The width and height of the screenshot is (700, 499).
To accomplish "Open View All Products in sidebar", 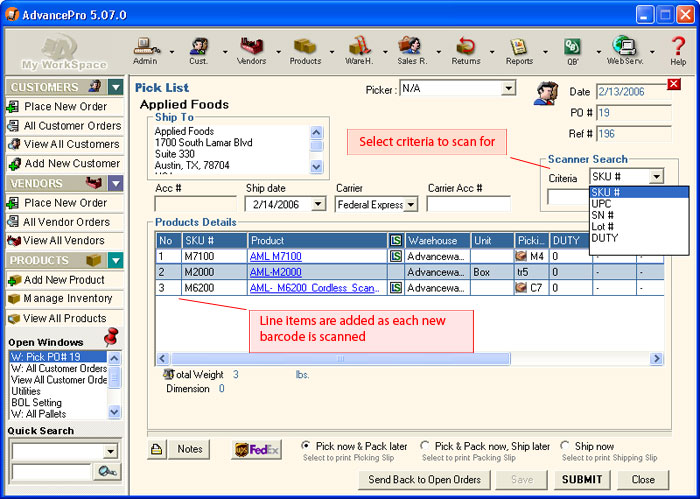I will point(65,318).
